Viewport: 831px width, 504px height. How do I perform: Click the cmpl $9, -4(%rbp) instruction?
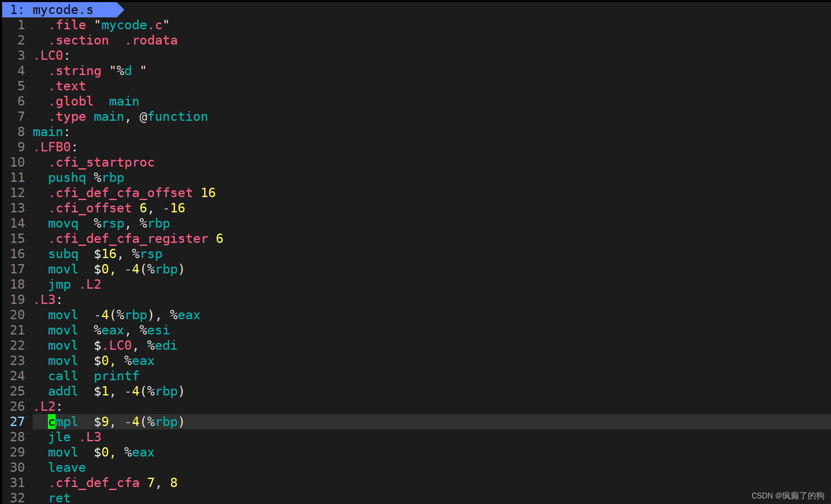click(x=116, y=422)
